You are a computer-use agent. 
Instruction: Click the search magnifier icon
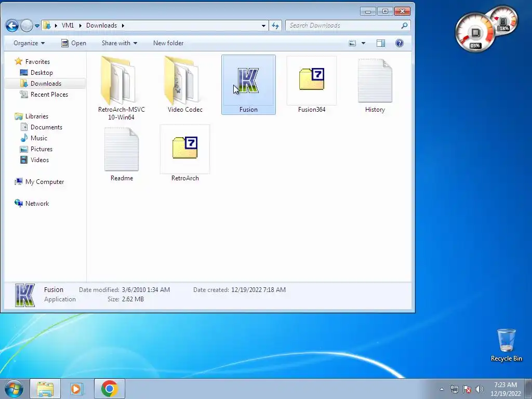404,25
